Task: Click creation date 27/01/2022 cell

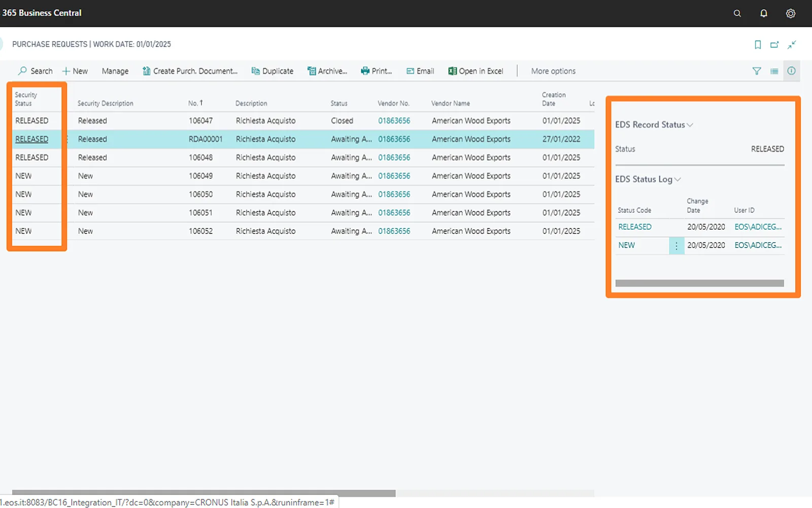Action: 561,139
